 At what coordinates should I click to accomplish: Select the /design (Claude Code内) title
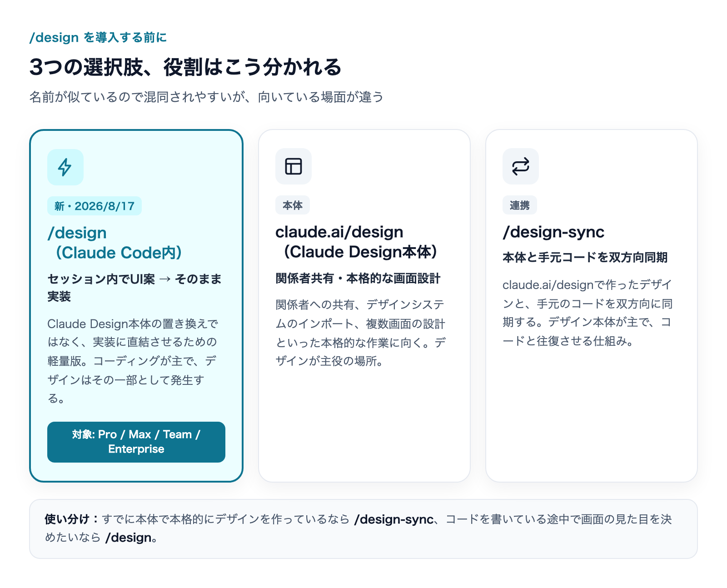115,243
